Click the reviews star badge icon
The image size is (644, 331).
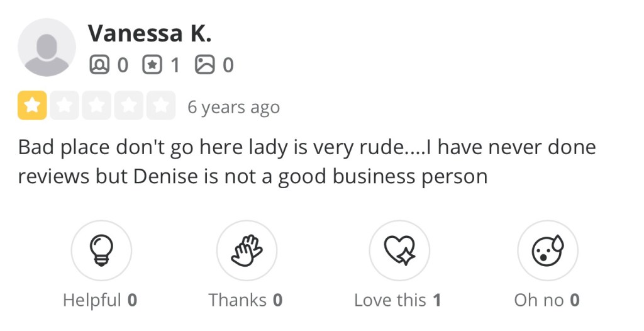coord(152,65)
